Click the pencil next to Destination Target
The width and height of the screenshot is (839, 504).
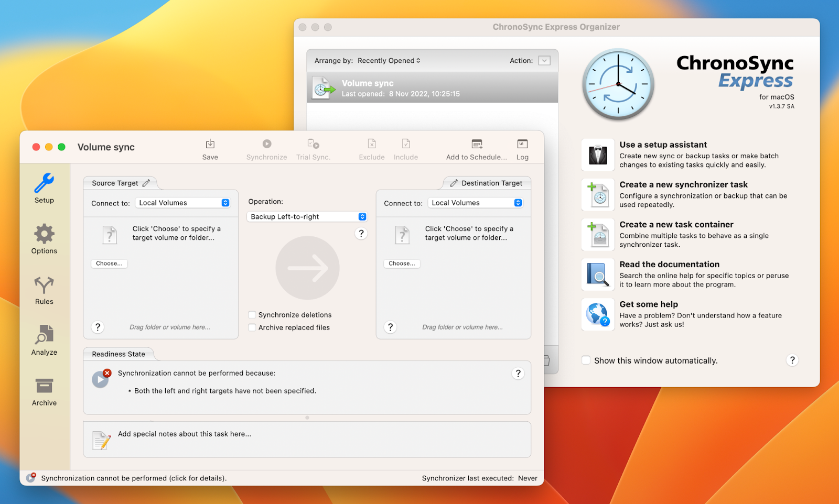454,183
